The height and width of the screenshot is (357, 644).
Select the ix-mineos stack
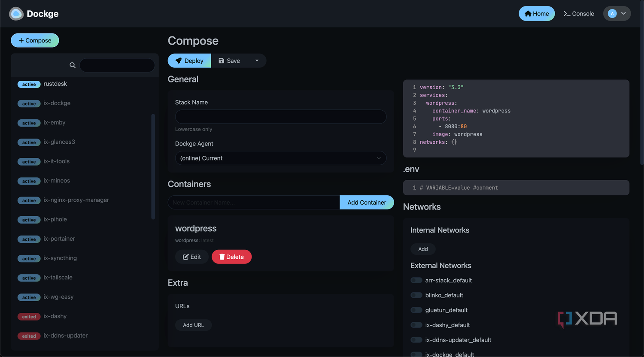coord(82,180)
